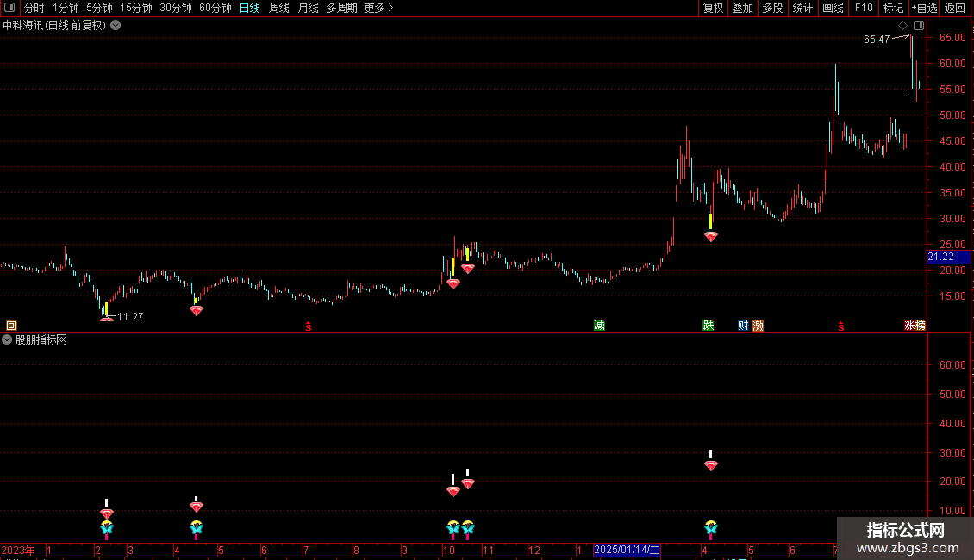Toggle the left side panel icon
Image resolution: width=974 pixels, height=560 pixels.
9,8
